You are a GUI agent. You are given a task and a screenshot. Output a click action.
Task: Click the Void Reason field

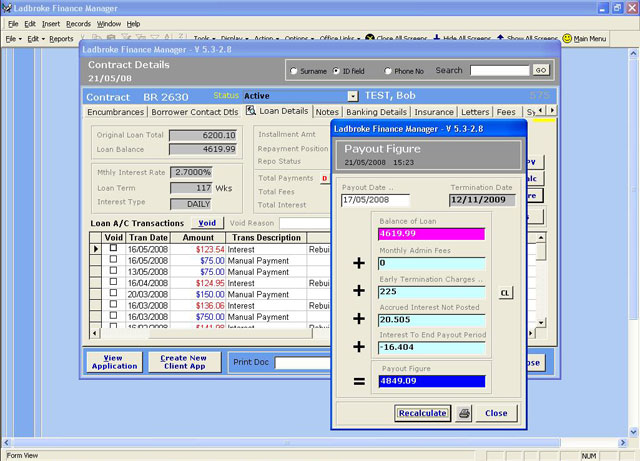coord(304,223)
